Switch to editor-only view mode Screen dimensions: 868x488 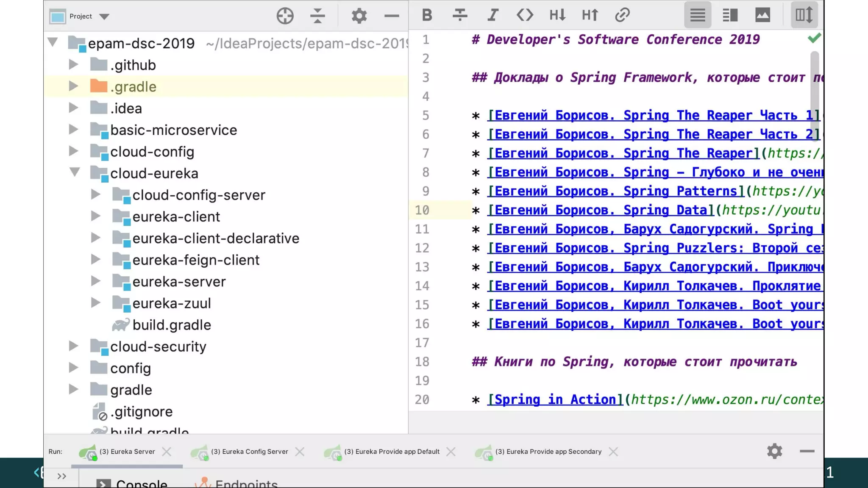coord(697,16)
